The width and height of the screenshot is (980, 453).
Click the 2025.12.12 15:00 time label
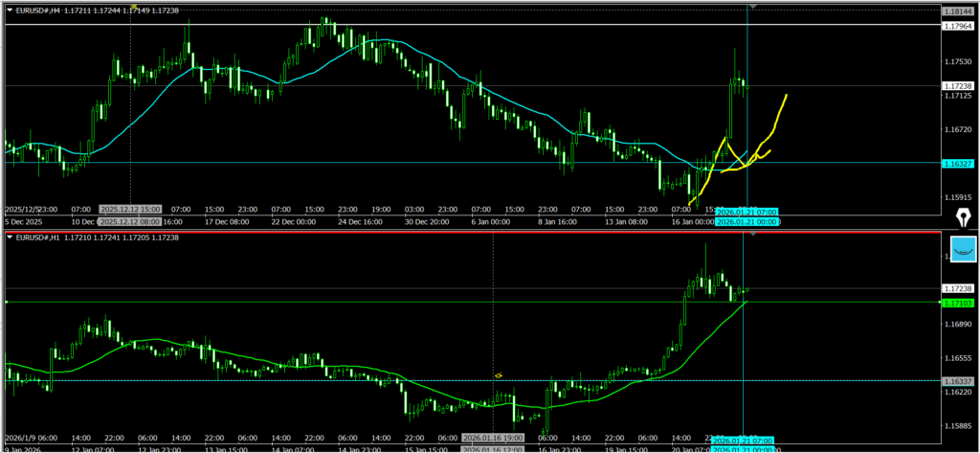tap(131, 208)
